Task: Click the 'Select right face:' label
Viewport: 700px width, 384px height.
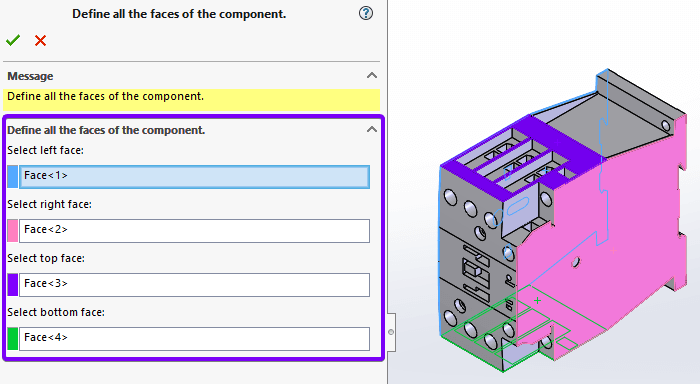Action: (50, 205)
